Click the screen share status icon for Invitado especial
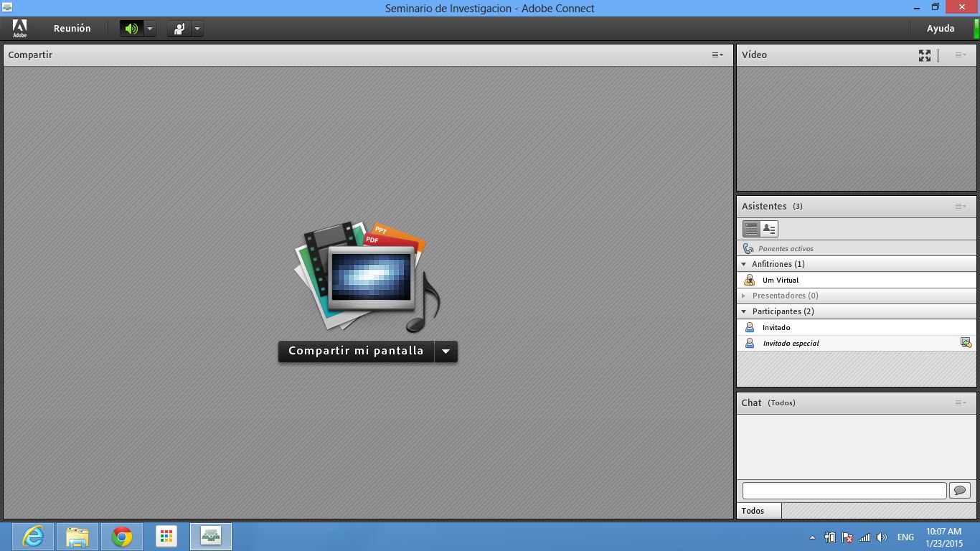The height and width of the screenshot is (551, 980). 966,343
